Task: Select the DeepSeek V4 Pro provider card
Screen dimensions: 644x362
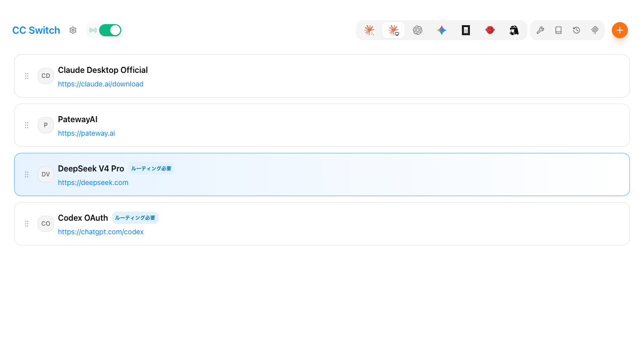Action: click(x=322, y=174)
